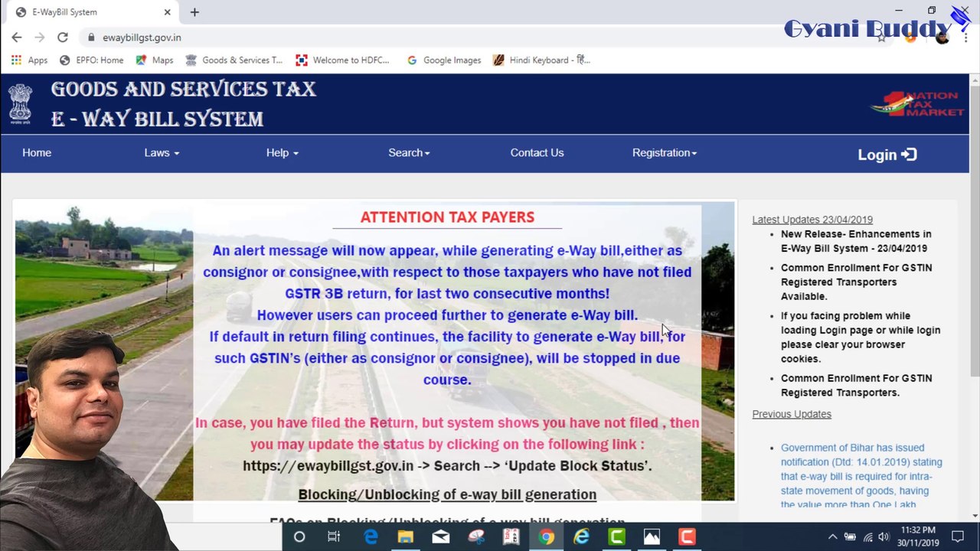
Task: Expand the Registration dropdown menu
Action: (665, 153)
